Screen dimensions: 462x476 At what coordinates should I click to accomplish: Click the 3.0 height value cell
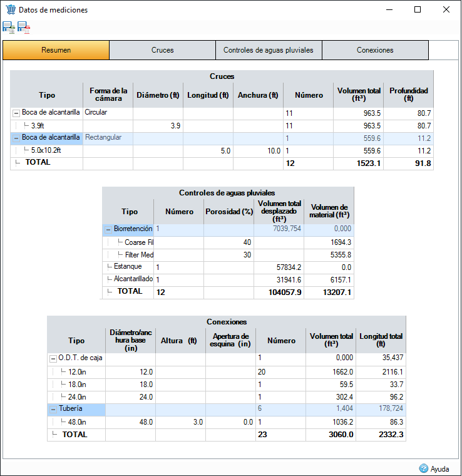(181, 422)
